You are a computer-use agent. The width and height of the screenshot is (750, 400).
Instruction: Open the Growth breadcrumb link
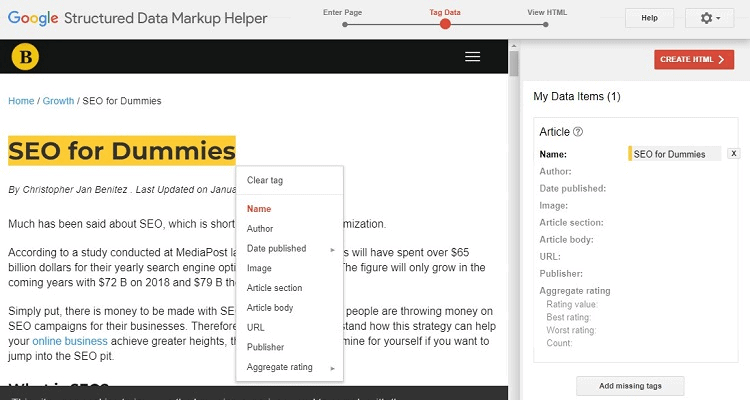tap(58, 101)
